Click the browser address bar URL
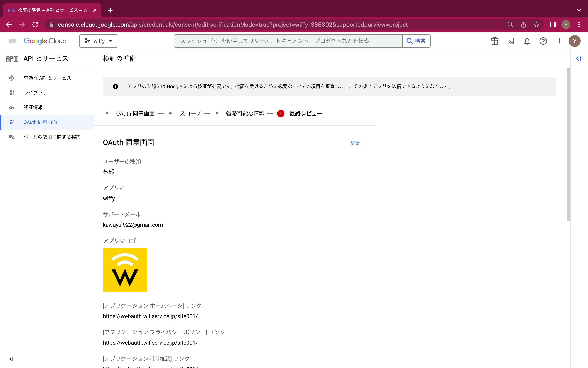Screen dimensions: 588x368 tap(233, 25)
